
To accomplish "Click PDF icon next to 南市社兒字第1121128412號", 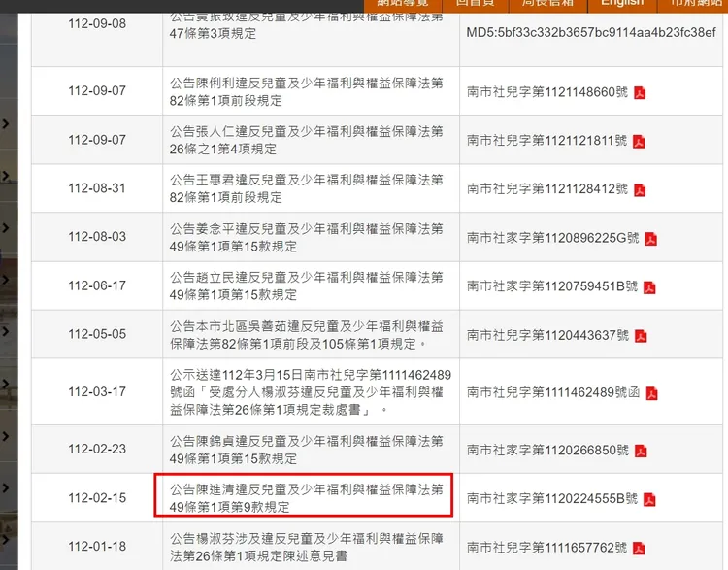I will 640,189.
